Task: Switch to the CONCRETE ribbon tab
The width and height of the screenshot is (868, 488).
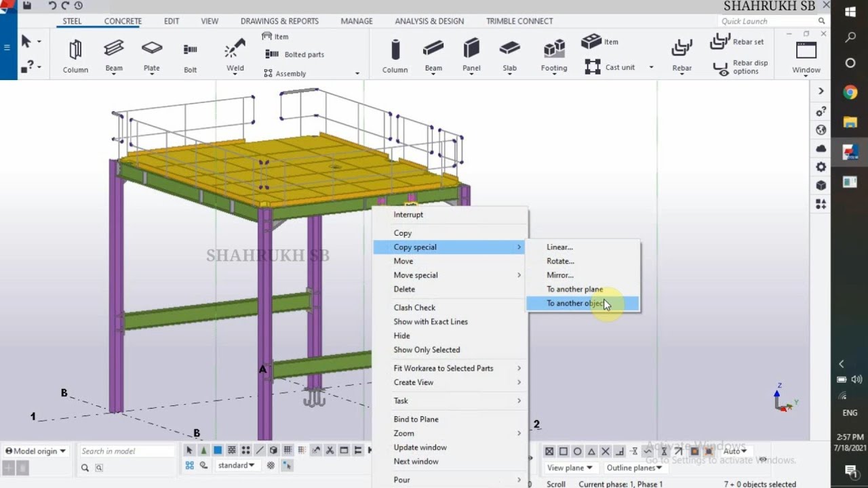Action: pos(123,21)
